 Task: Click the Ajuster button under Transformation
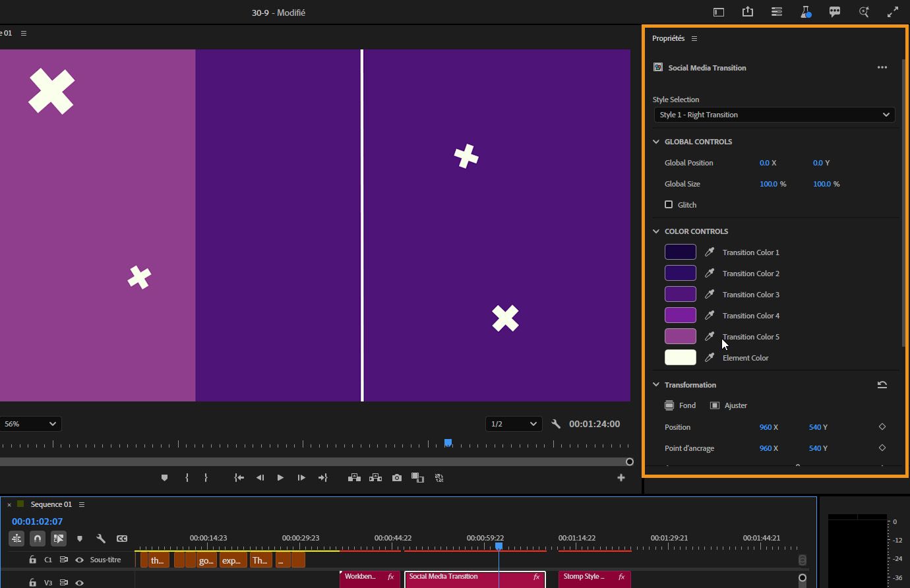(x=729, y=405)
